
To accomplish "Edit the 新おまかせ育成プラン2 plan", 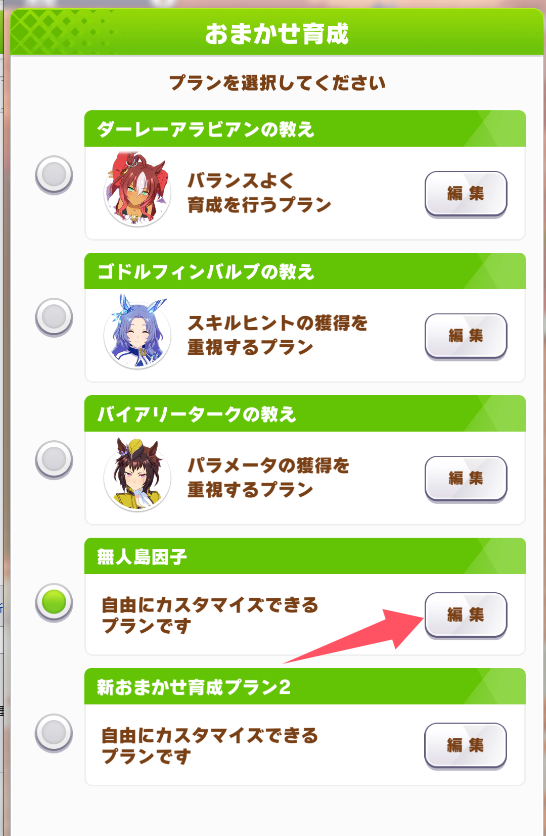I will coord(465,745).
